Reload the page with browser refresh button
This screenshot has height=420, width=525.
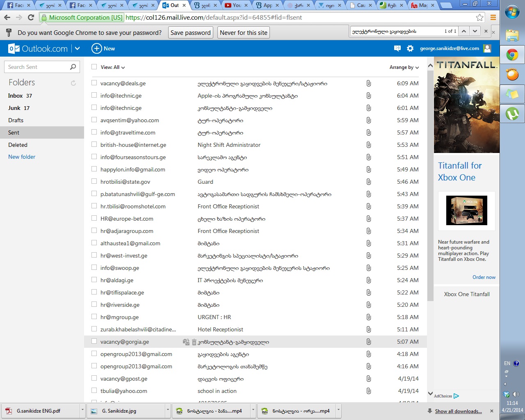coord(31,17)
